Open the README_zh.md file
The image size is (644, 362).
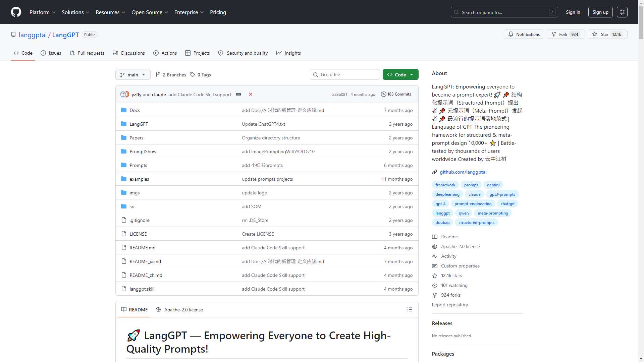[x=146, y=275]
